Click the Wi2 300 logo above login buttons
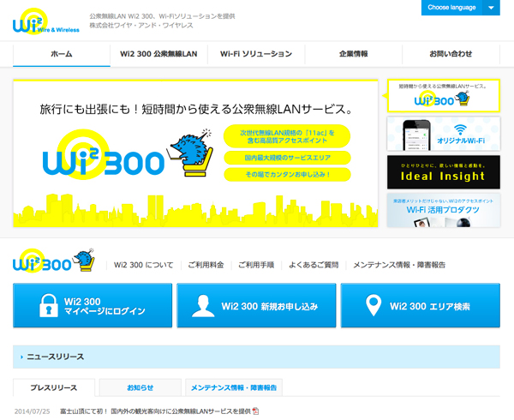Screen dimensions: 514x420 (53, 261)
